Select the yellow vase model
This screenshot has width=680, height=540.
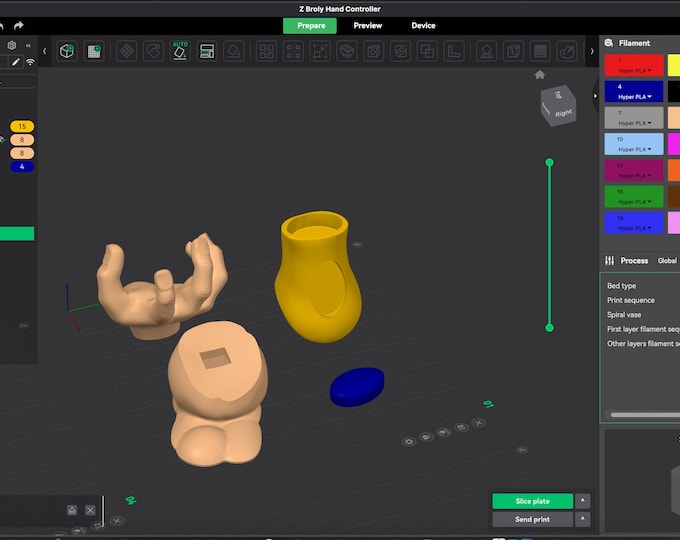318,278
